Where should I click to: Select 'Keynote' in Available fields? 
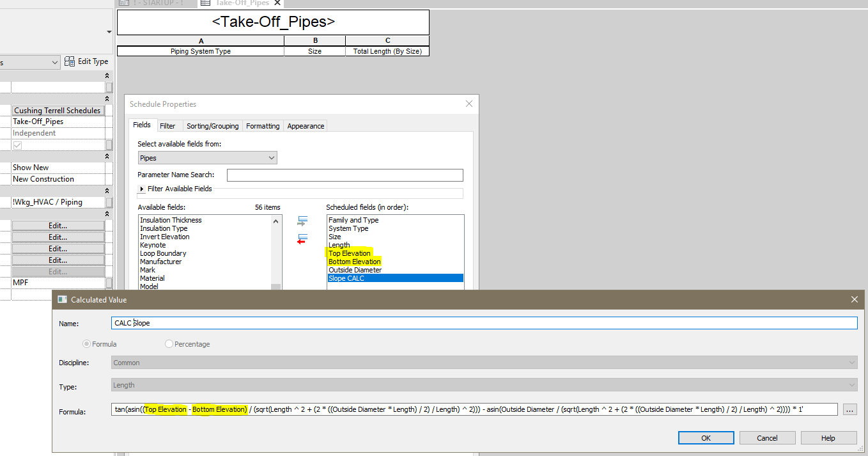[x=153, y=245]
